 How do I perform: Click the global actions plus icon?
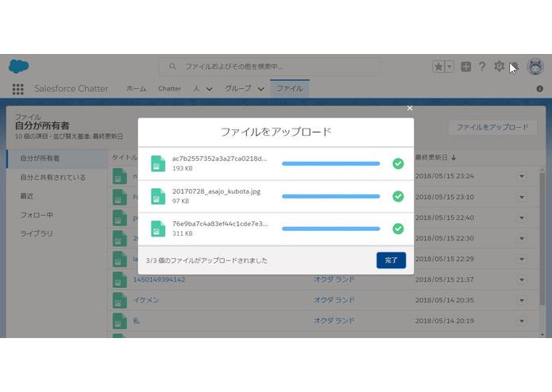[x=465, y=67]
